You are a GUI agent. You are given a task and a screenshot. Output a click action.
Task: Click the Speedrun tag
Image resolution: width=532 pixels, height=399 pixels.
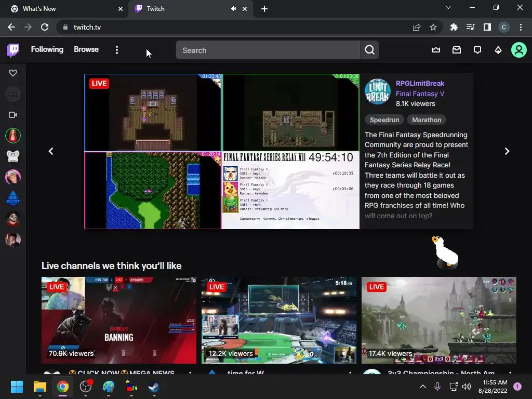384,120
